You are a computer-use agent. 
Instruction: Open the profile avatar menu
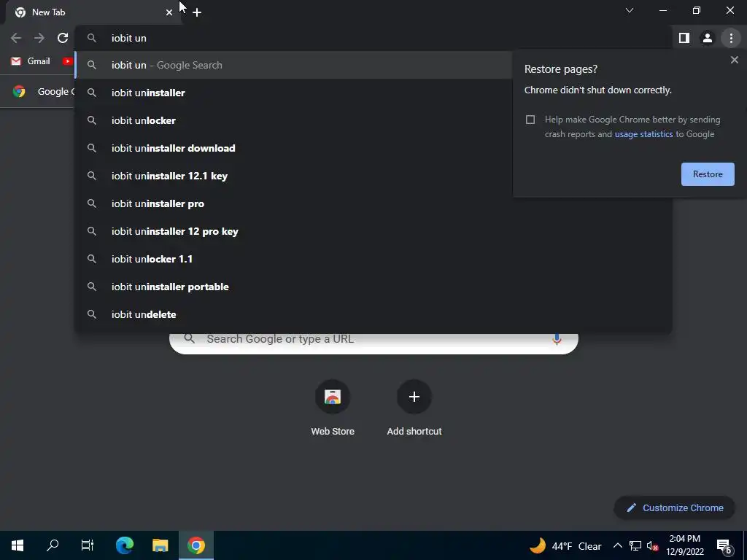point(708,38)
